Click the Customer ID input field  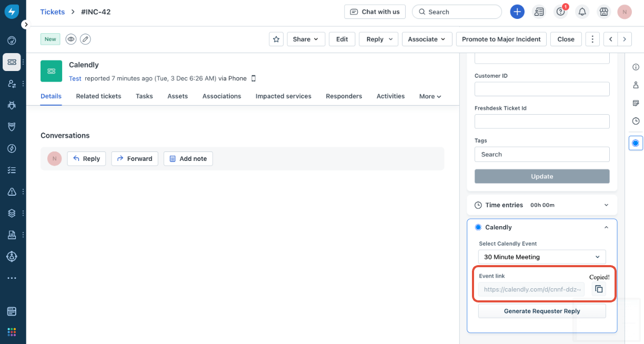coord(542,89)
